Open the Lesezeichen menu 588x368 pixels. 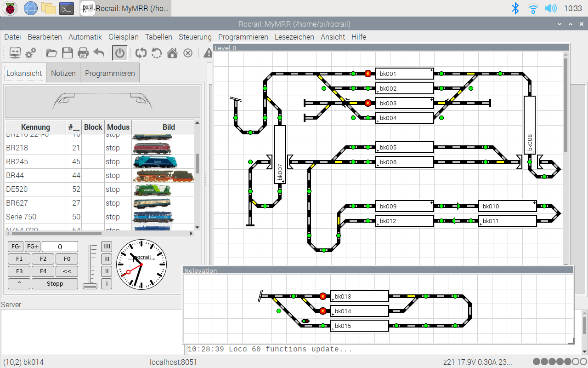pyautogui.click(x=294, y=37)
